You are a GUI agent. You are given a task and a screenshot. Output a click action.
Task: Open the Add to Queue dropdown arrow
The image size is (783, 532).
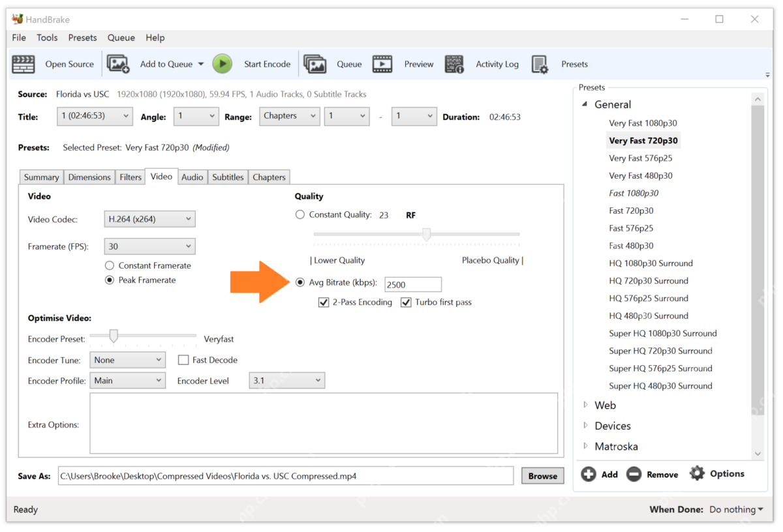200,64
